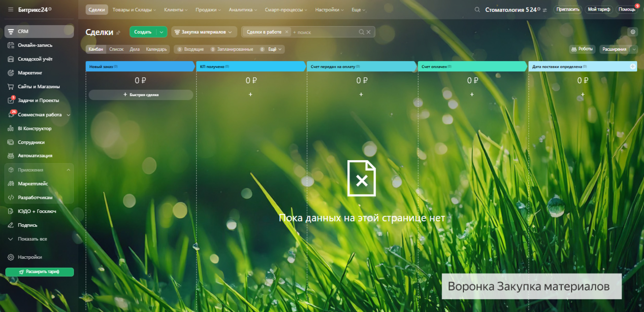Screen dimensions: 644x312
Task: Remove the Сделки в работе filter chip
Action: click(x=287, y=32)
